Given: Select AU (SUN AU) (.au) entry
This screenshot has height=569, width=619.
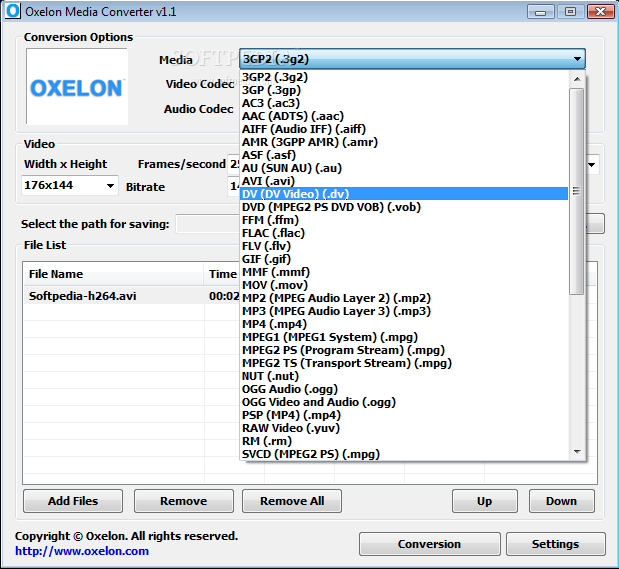Looking at the screenshot, I should point(404,168).
